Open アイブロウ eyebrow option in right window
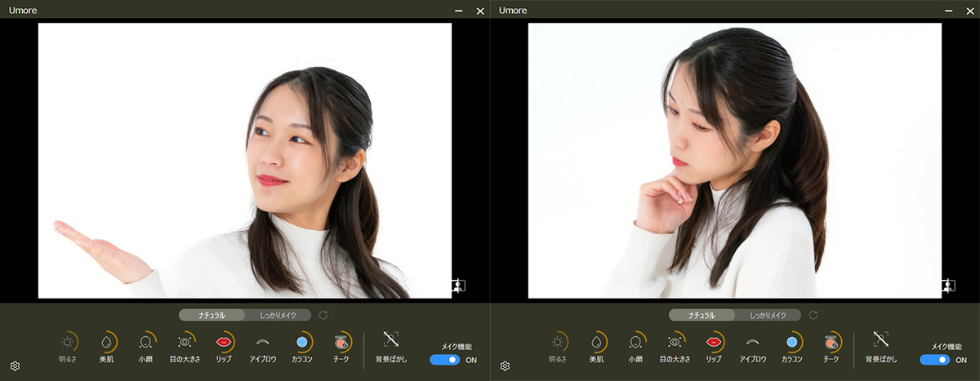 (x=752, y=343)
